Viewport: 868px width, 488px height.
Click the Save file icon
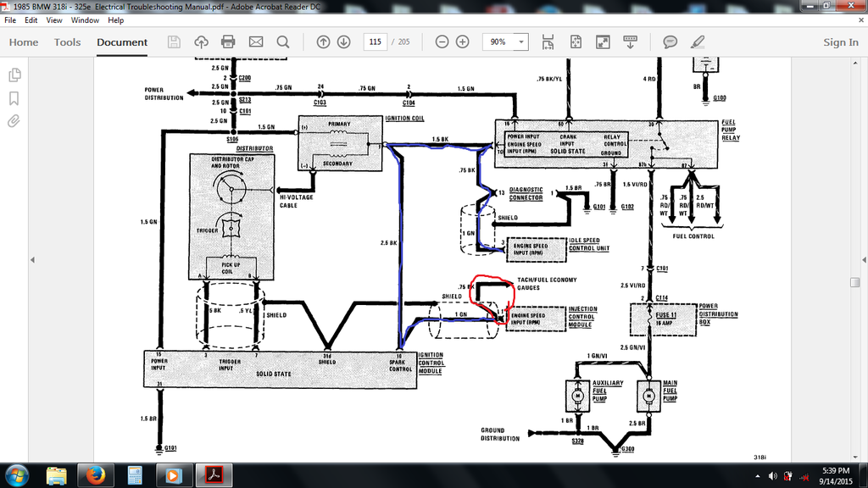(x=174, y=42)
